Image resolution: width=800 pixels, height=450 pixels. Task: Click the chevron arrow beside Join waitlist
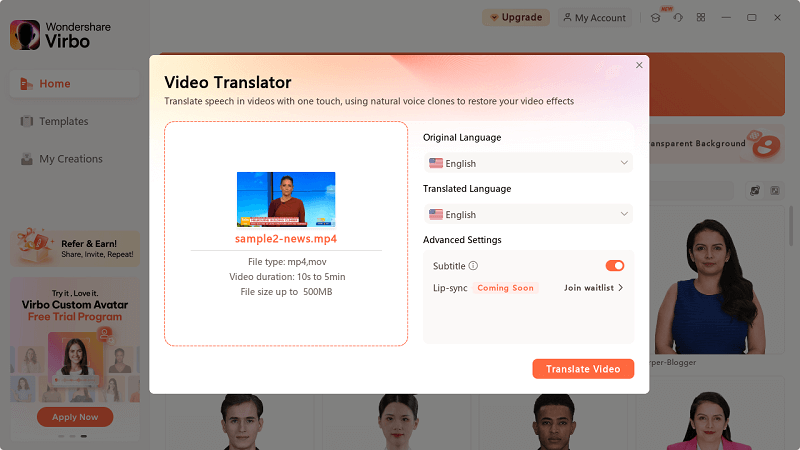click(620, 288)
